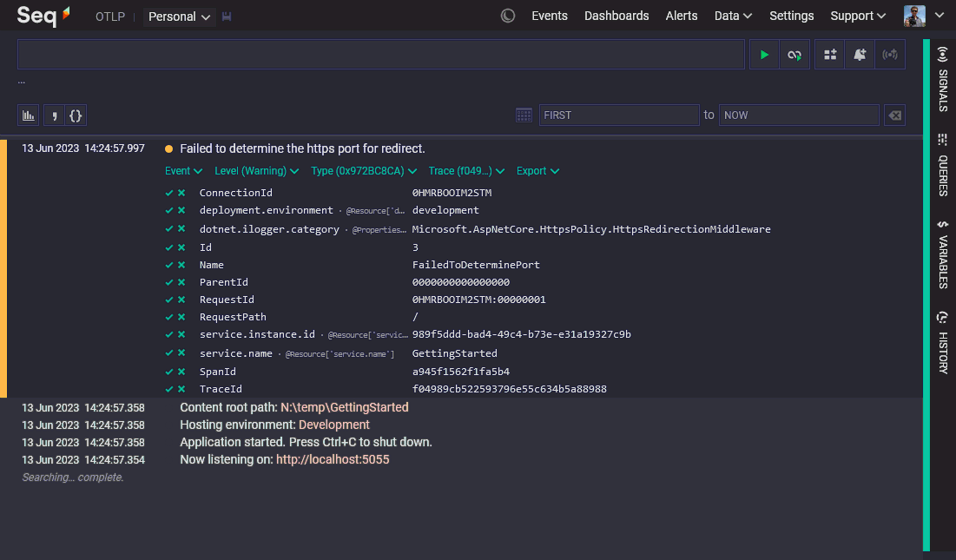Image resolution: width=956 pixels, height=560 pixels.
Task: Click the yellow warning level dot
Action: tap(169, 148)
